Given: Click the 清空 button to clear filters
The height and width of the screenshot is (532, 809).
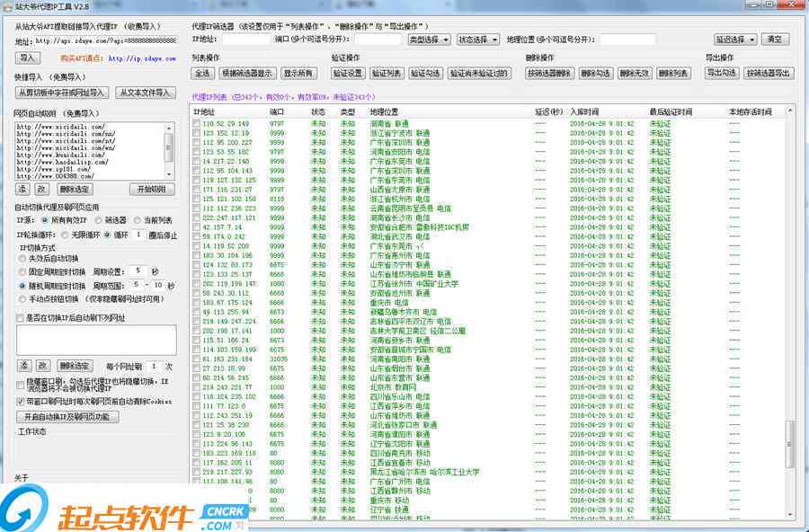Looking at the screenshot, I should pyautogui.click(x=775, y=40).
